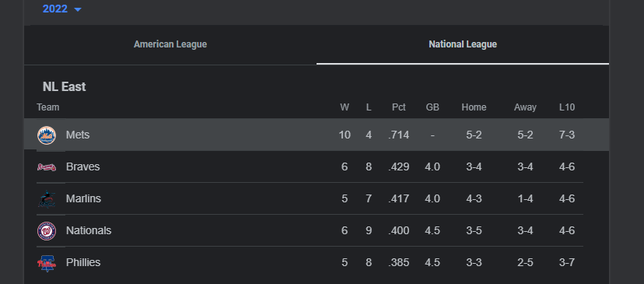Image resolution: width=644 pixels, height=284 pixels.
Task: Click the Mets team logo
Action: [x=47, y=135]
